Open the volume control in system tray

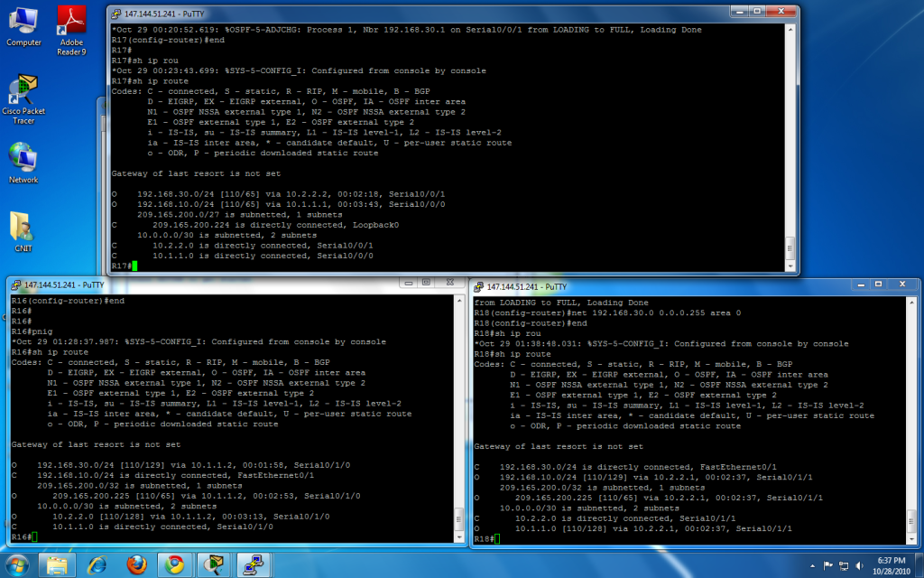pyautogui.click(x=860, y=565)
